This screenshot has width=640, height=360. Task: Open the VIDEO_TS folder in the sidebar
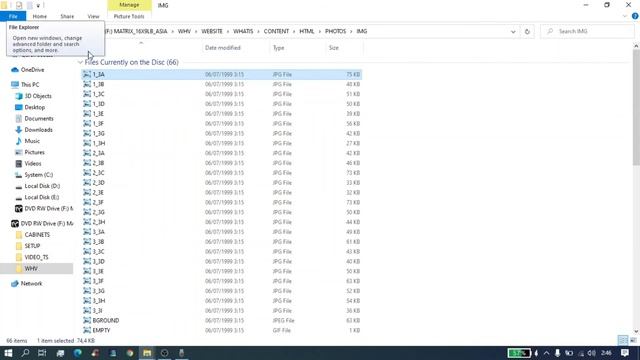click(x=32, y=257)
